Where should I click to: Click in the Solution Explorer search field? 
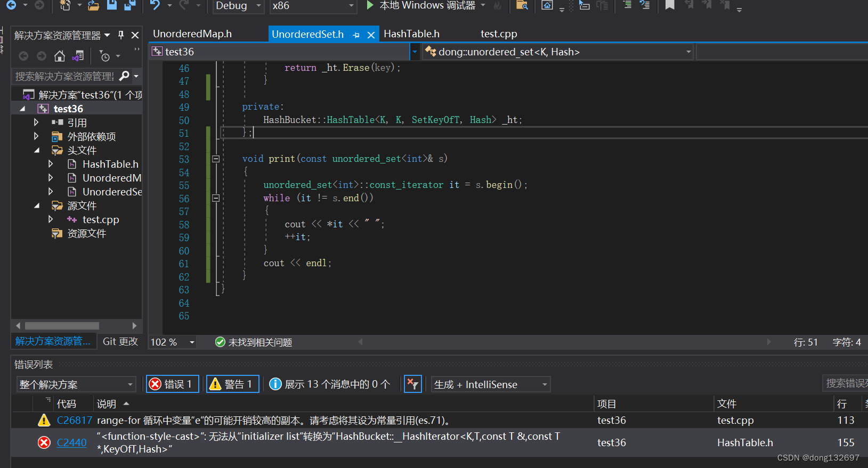(64, 76)
